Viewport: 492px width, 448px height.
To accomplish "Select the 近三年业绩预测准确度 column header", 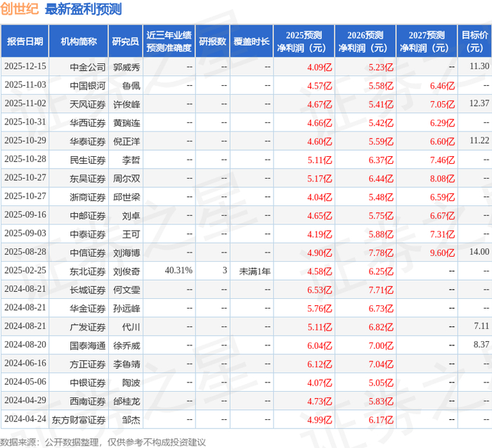I will [169, 41].
